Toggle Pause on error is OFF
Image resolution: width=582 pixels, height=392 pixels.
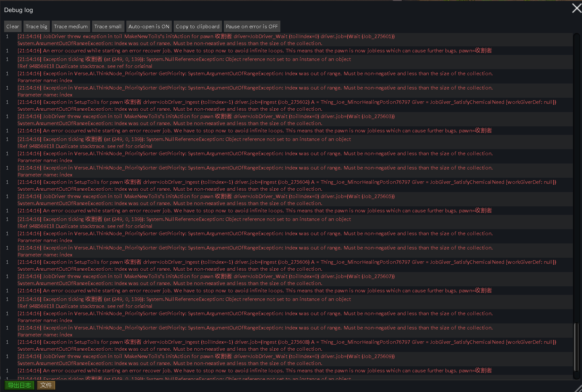(x=252, y=27)
